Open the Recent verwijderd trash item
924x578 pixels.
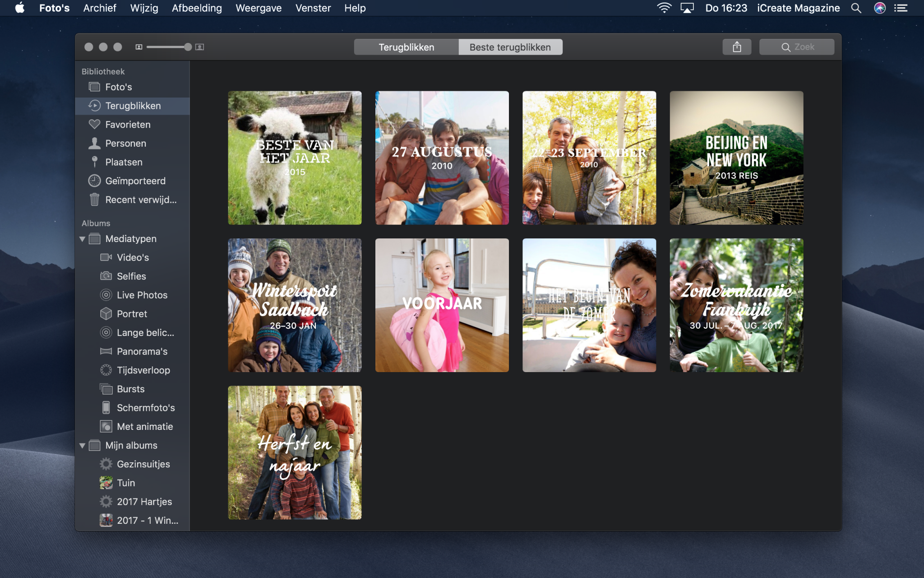pyautogui.click(x=140, y=200)
